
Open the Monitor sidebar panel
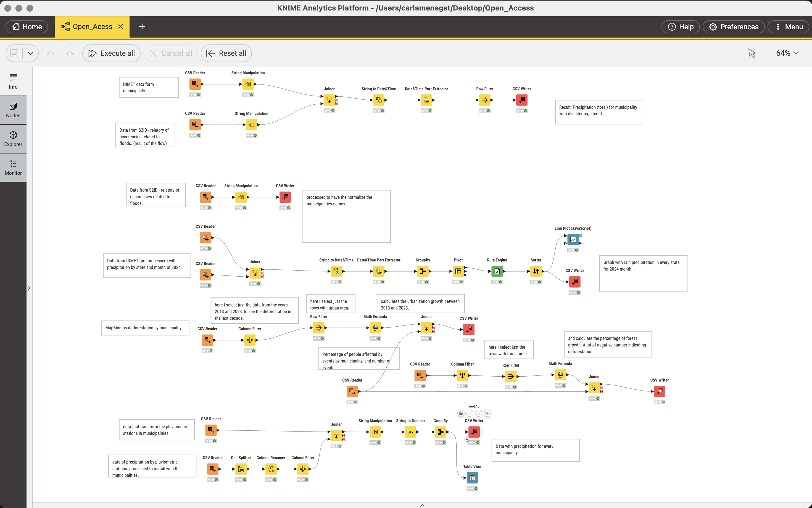click(13, 168)
